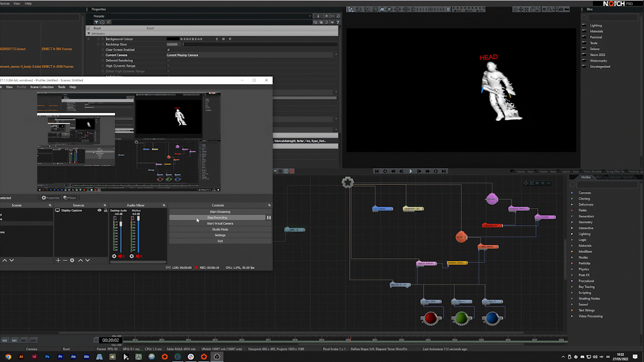The width and height of the screenshot is (644, 362).
Task: Toggle RES button in timeline controls
Action: tap(5, 340)
